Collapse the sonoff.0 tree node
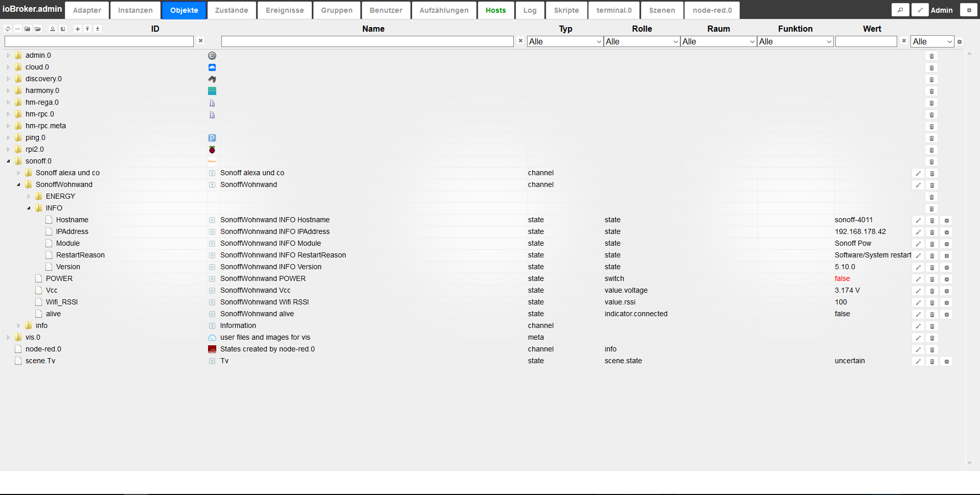Image resolution: width=980 pixels, height=495 pixels. (x=8, y=161)
